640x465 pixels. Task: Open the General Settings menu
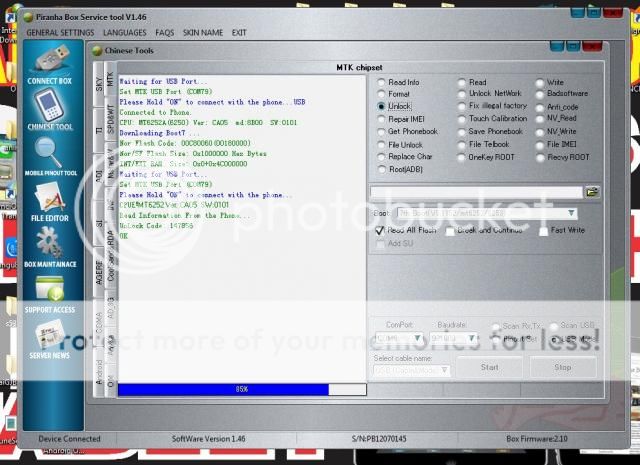60,32
